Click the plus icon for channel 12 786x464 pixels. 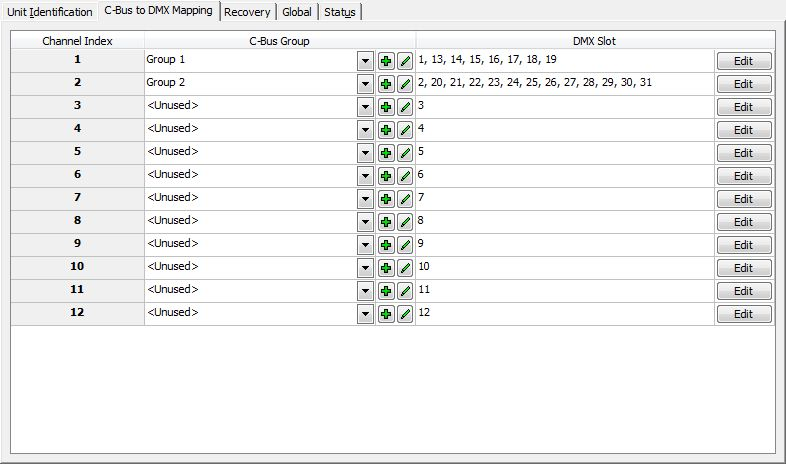[x=386, y=314]
